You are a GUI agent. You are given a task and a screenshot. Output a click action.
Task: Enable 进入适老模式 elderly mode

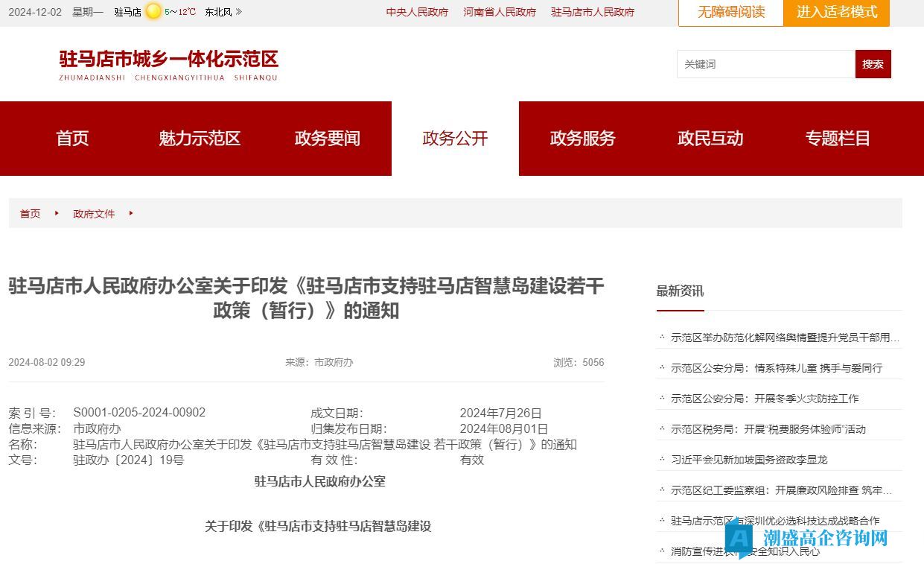(837, 13)
